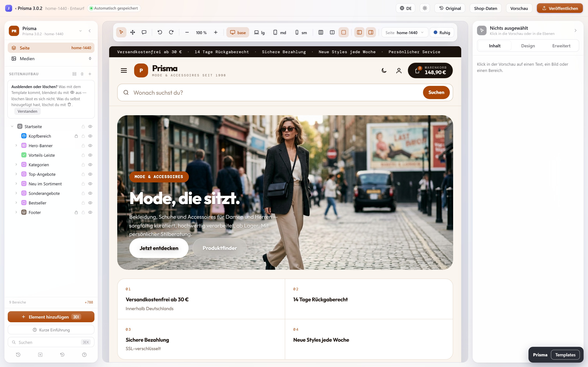Image resolution: width=588 pixels, height=367 pixels.
Task: Click Element hinzufügen button
Action: tap(51, 317)
